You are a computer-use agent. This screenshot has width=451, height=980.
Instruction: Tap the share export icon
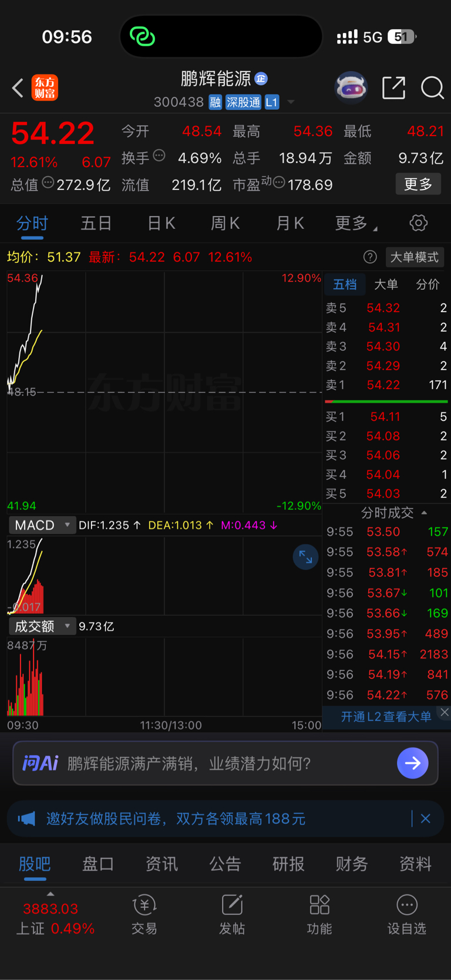point(393,88)
